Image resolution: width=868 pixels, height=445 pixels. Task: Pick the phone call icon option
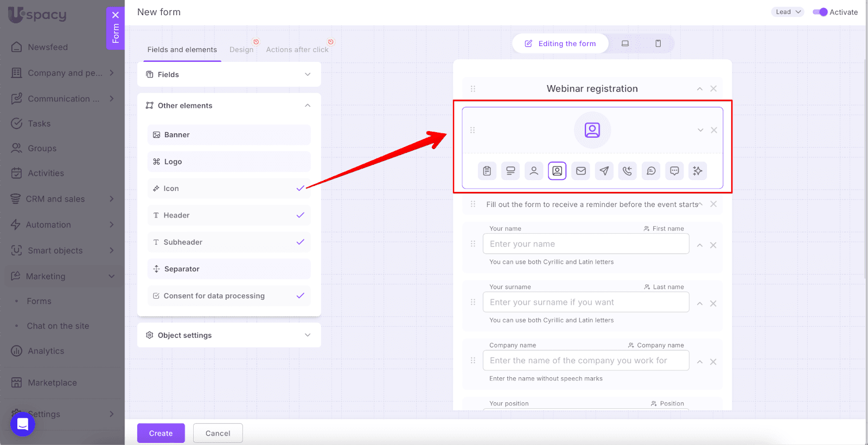point(627,171)
